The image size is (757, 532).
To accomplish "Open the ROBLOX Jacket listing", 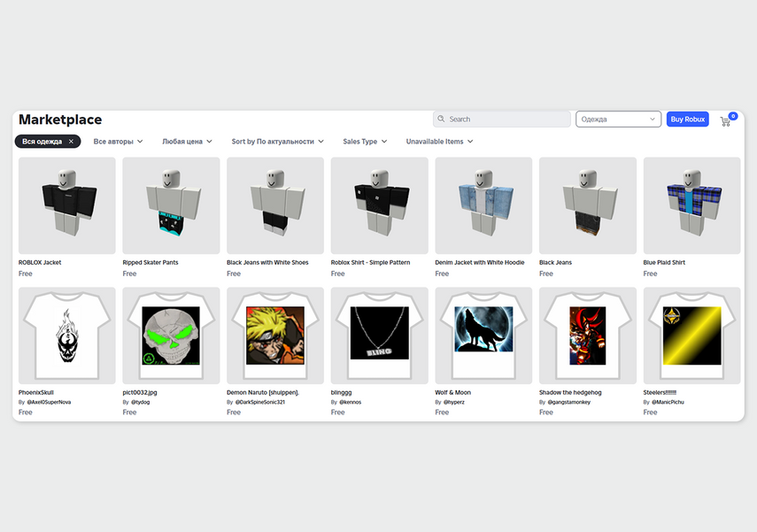I will pos(66,205).
